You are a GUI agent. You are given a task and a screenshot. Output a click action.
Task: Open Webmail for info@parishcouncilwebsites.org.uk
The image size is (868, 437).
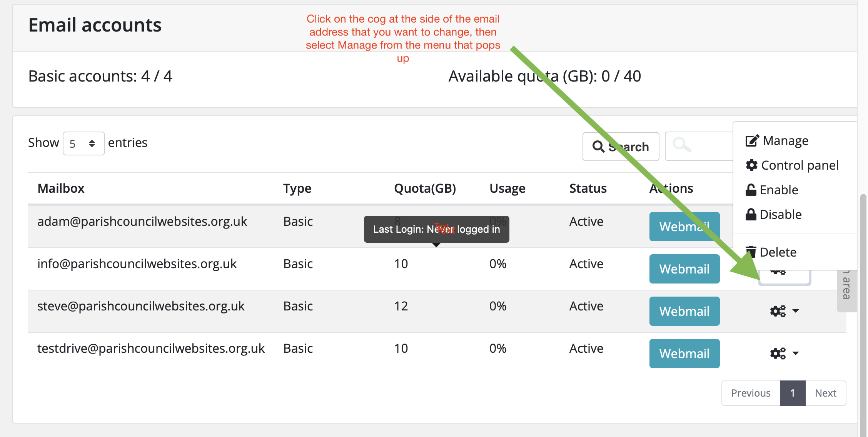point(684,269)
